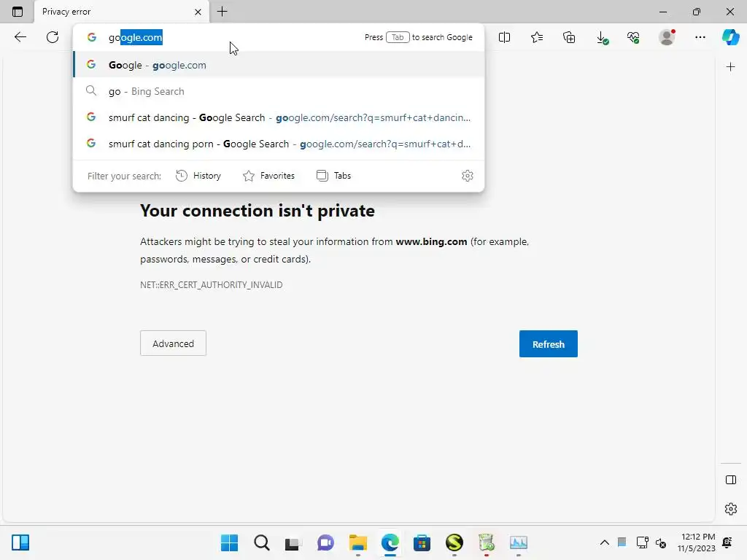Open address bar suggestion settings gear
This screenshot has width=747, height=560.
pos(468,176)
